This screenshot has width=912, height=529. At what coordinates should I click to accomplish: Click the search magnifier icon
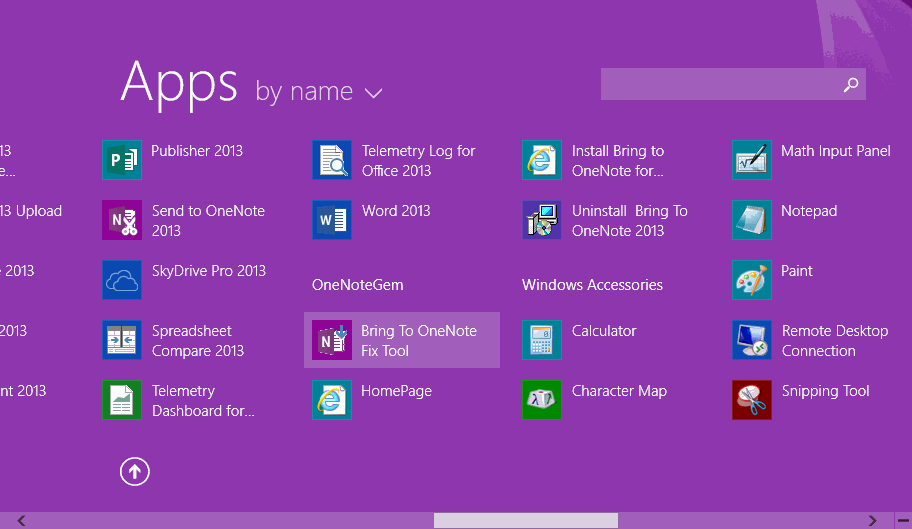851,85
